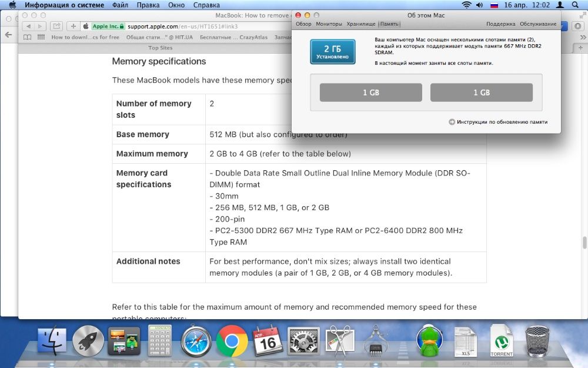Click the Поддержка tab
Image resolution: width=588 pixels, height=368 pixels.
click(500, 24)
